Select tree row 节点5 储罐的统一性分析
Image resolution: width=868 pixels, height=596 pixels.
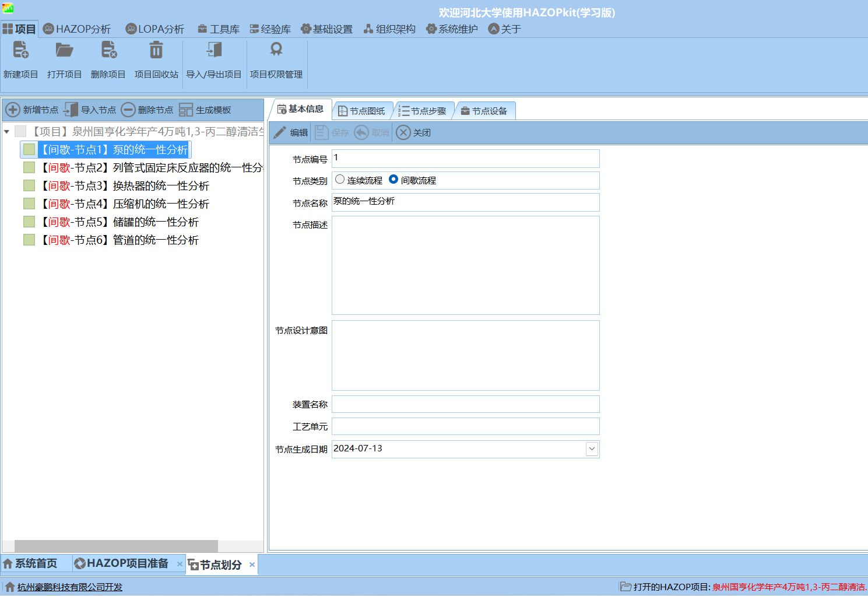(x=119, y=222)
